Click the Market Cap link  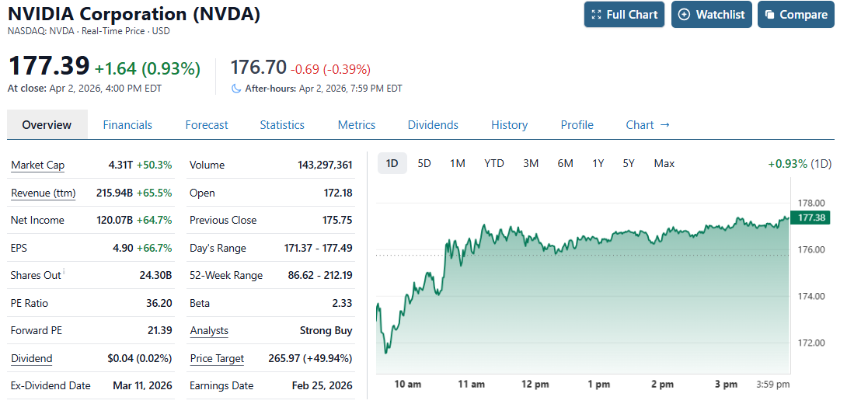pos(37,165)
